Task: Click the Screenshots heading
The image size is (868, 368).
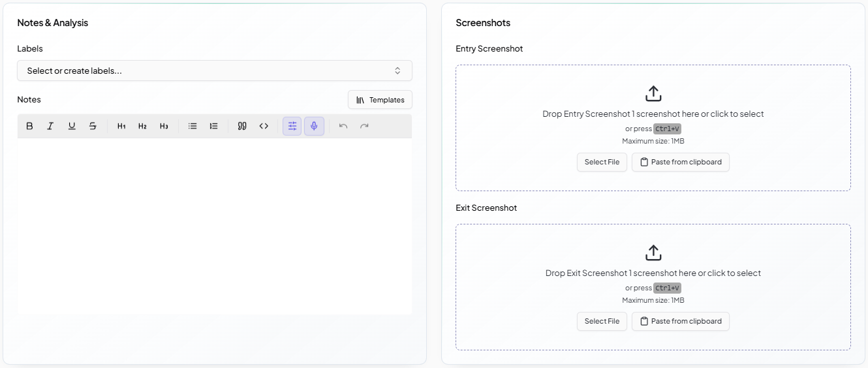Action: pyautogui.click(x=483, y=23)
